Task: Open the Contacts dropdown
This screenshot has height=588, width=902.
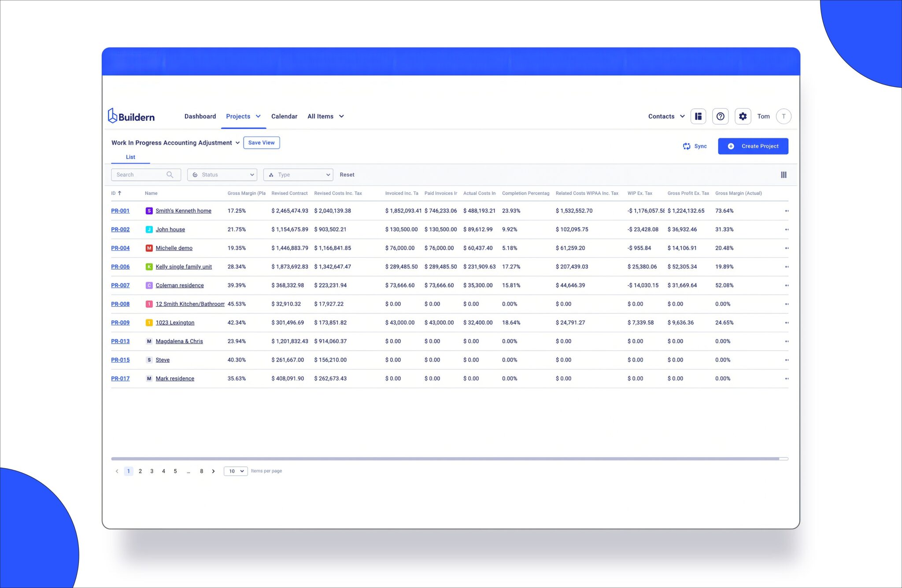Action: click(x=666, y=116)
